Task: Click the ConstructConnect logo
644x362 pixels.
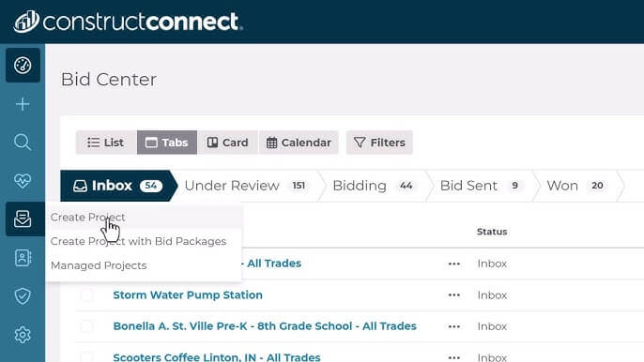Action: (x=128, y=22)
